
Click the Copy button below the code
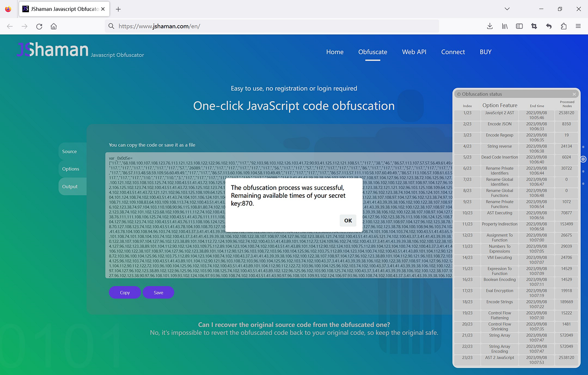coord(124,292)
